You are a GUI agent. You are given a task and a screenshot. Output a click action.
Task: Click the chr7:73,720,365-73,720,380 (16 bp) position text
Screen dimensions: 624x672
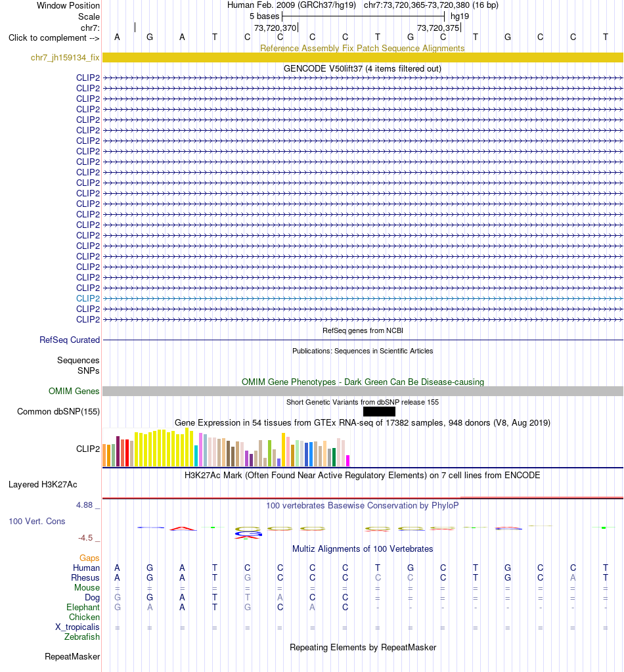click(431, 5)
